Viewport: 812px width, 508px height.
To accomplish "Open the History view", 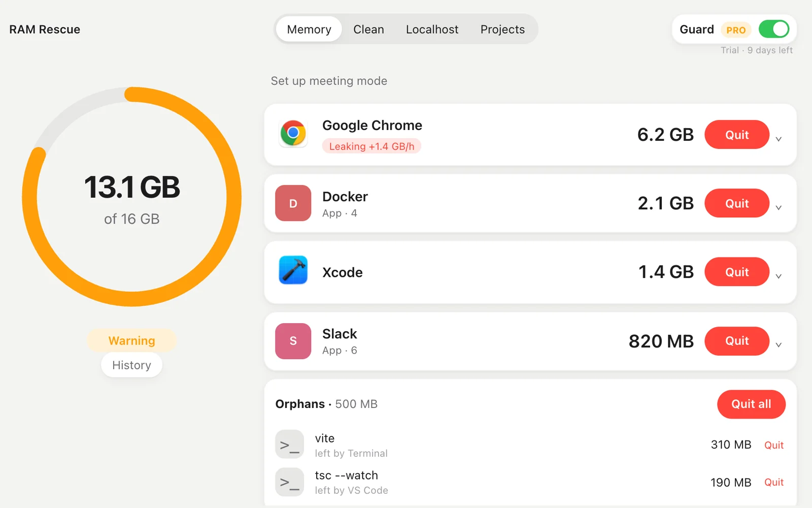I will 131,365.
